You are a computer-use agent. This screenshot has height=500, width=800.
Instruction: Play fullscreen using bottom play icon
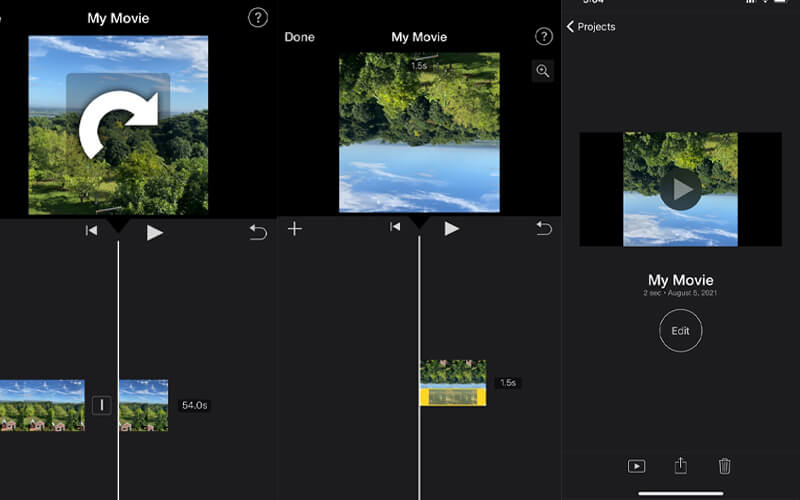[x=636, y=466]
